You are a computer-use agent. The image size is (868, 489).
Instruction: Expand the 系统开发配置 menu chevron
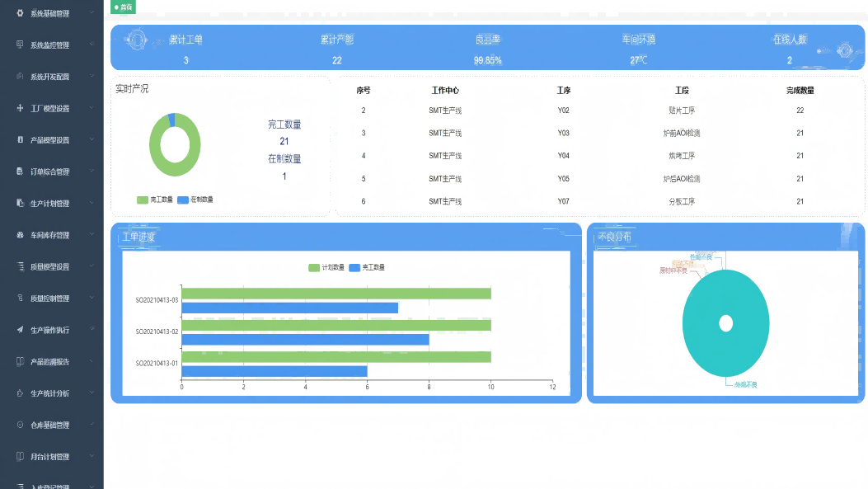(x=91, y=76)
